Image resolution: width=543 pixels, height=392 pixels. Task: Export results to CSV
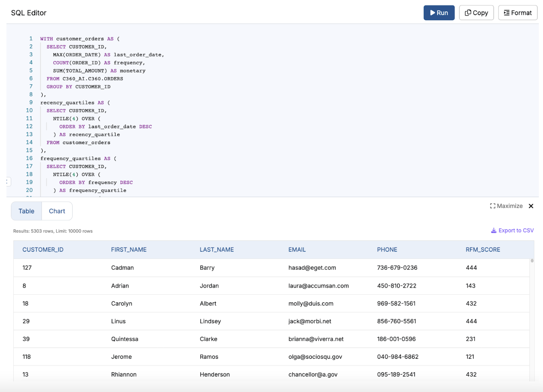pos(512,230)
